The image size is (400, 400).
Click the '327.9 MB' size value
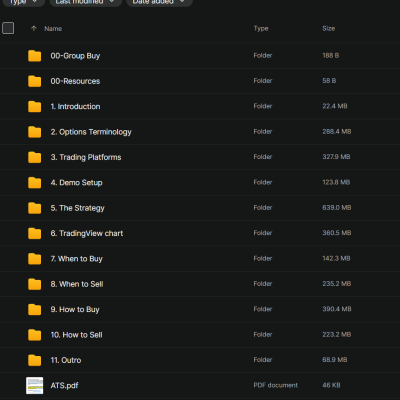click(x=336, y=157)
